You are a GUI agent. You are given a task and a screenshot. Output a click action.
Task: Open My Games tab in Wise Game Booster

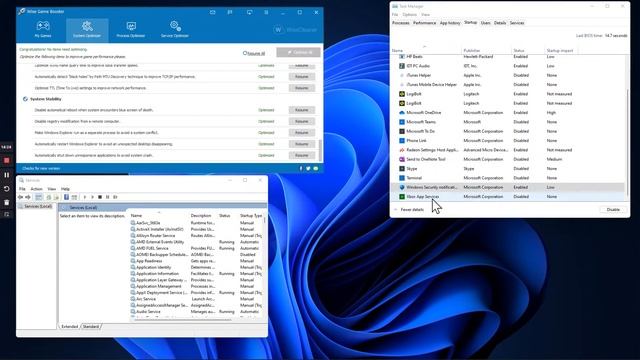coord(43,30)
